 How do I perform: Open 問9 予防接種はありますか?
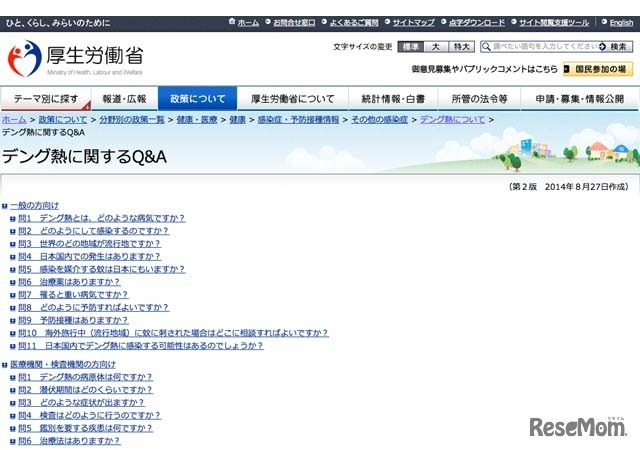[73, 320]
